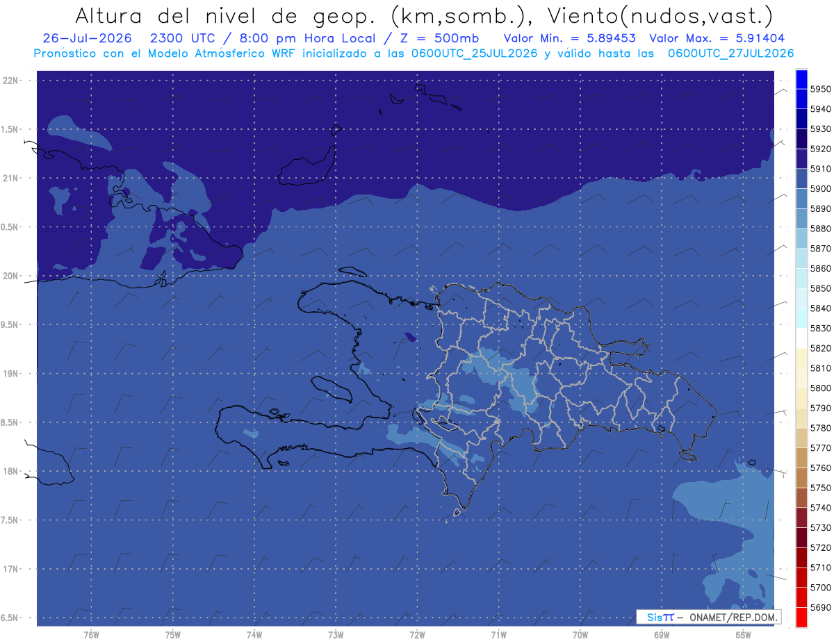Click the "73W" longitude label
Viewport: 834px width, 644px height.
pyautogui.click(x=336, y=634)
